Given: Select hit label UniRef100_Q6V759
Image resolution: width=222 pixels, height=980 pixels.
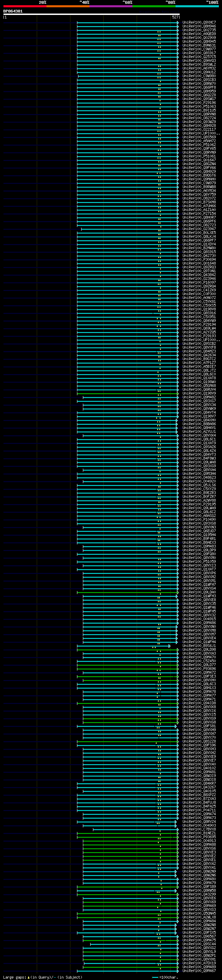Looking at the screenshot, I should (x=199, y=194).
